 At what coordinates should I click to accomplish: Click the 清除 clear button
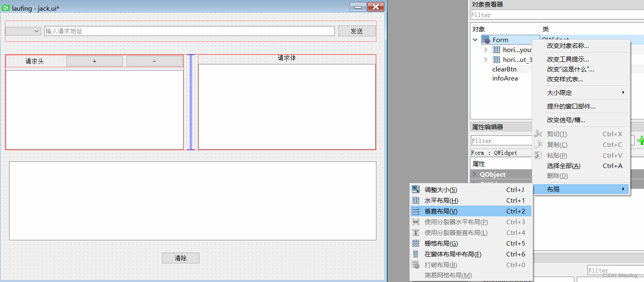coord(181,258)
